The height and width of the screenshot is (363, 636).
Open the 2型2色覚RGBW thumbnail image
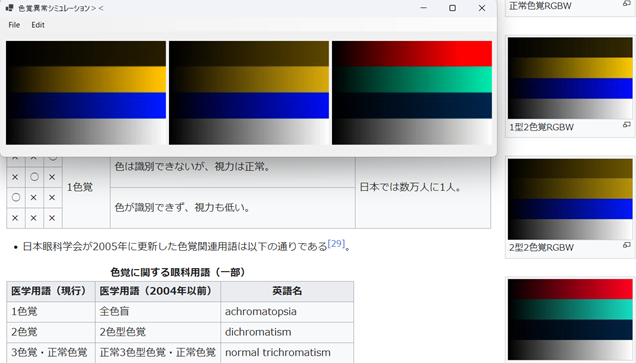point(570,199)
